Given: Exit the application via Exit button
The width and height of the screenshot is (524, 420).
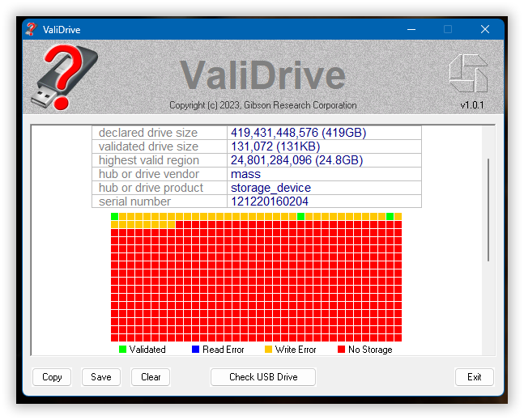Looking at the screenshot, I should pos(475,377).
